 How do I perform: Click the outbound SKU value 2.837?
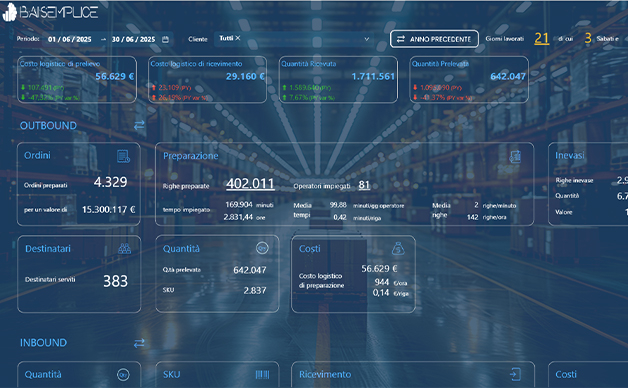click(255, 291)
